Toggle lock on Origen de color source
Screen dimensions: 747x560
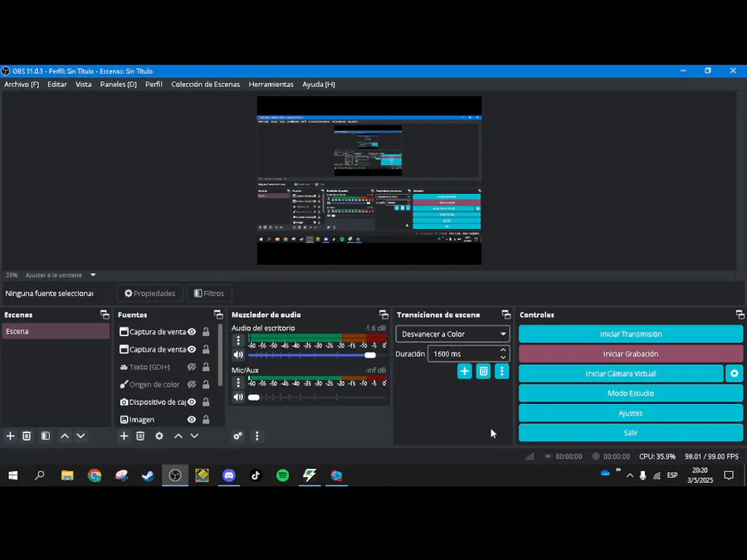[206, 385]
